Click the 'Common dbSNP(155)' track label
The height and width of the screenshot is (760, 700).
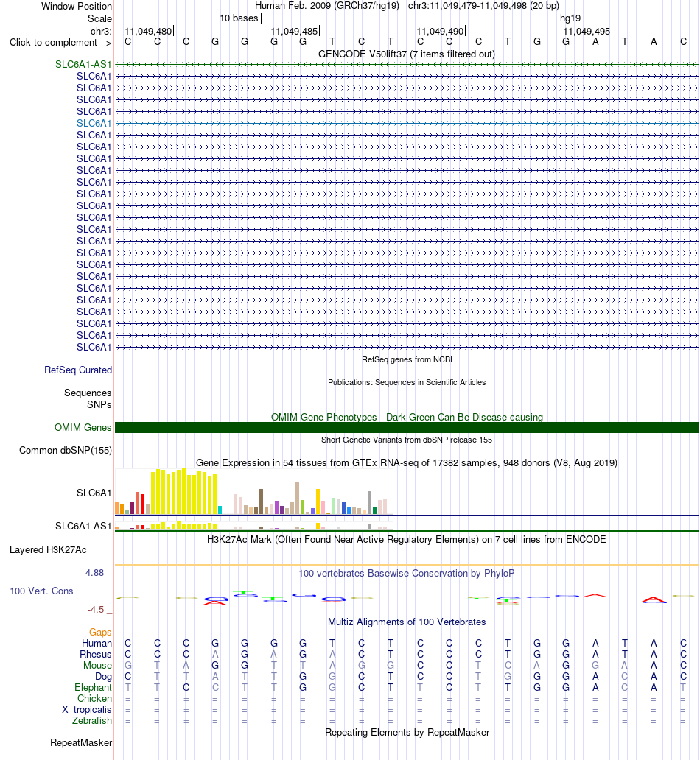pyautogui.click(x=66, y=450)
